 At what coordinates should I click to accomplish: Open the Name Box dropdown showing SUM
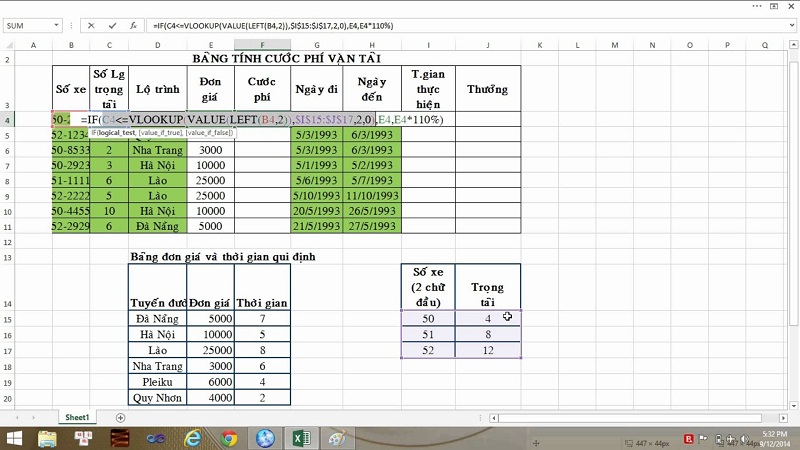[x=56, y=26]
